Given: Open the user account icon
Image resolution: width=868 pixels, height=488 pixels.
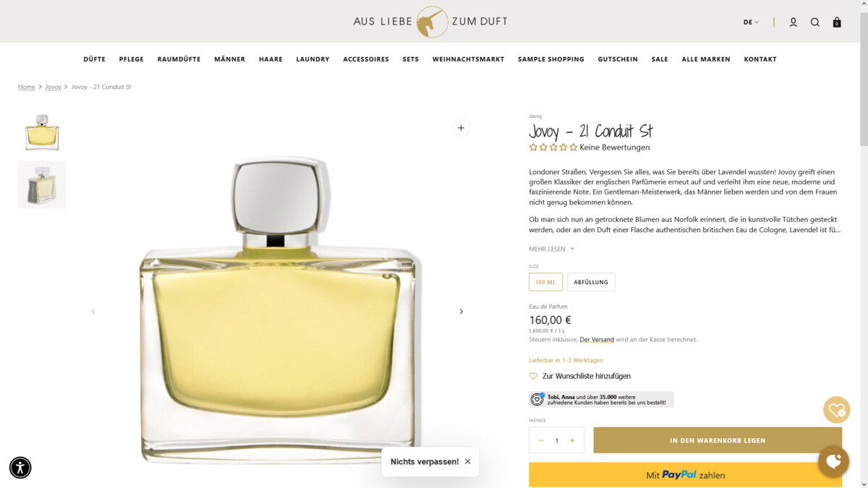Looking at the screenshot, I should pyautogui.click(x=793, y=22).
